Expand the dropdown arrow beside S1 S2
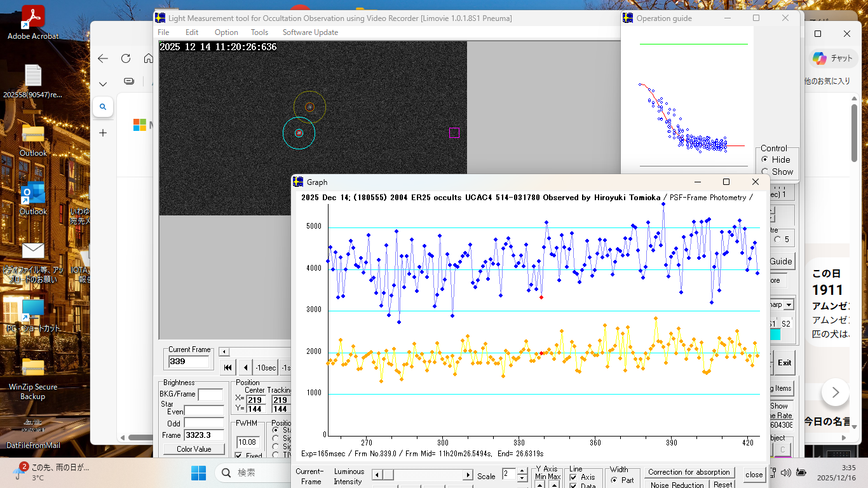The height and width of the screenshot is (488, 868). [789, 305]
